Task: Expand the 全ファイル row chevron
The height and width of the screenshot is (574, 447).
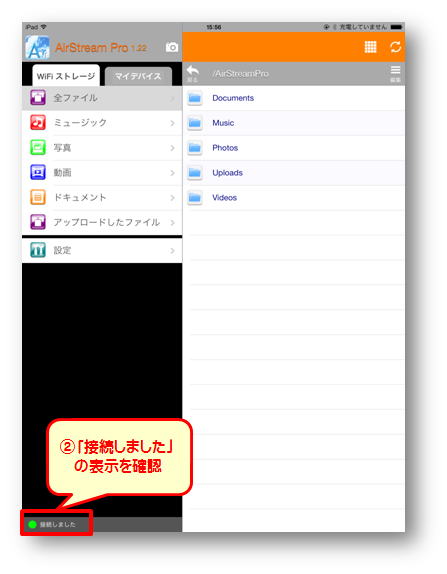Action: (172, 98)
